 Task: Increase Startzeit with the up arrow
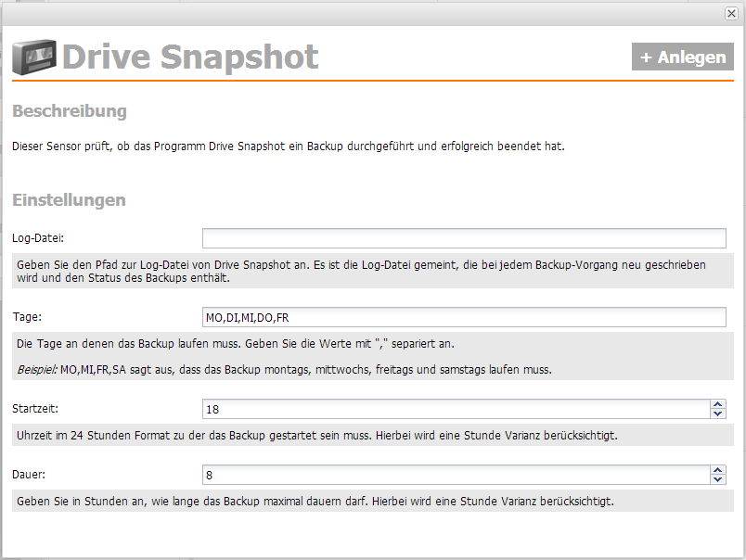pyautogui.click(x=717, y=404)
